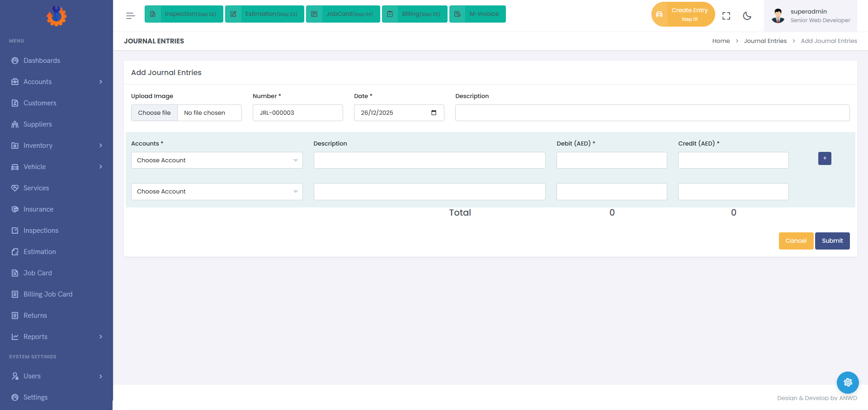Open the M-Invoice tab
The width and height of the screenshot is (868, 410).
point(477,14)
